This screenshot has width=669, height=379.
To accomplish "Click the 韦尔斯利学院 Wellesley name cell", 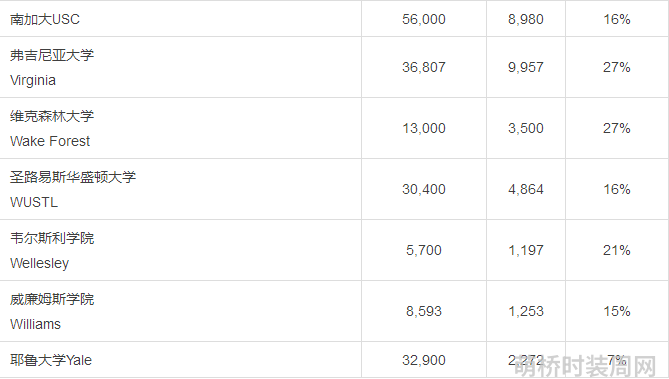I will click(180, 250).
